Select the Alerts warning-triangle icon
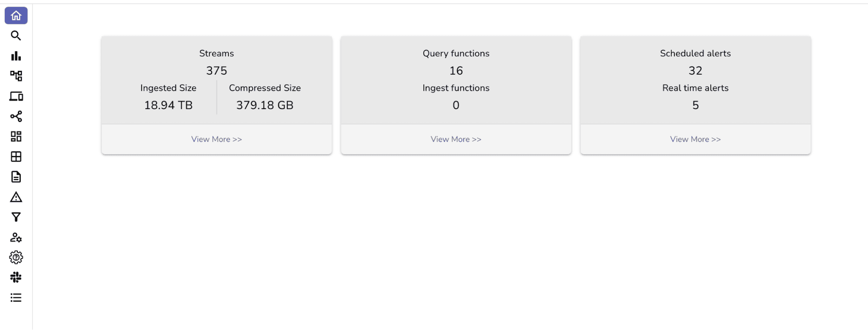 pyautogui.click(x=16, y=197)
